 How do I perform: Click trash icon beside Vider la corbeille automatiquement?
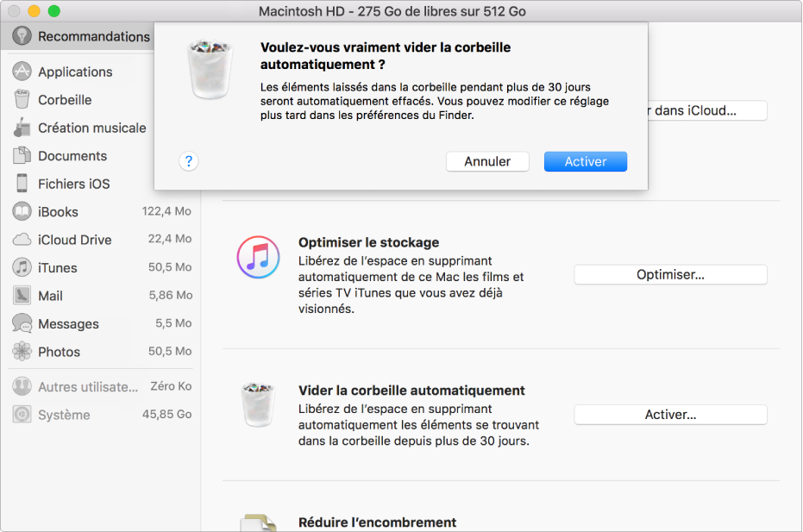pos(258,404)
